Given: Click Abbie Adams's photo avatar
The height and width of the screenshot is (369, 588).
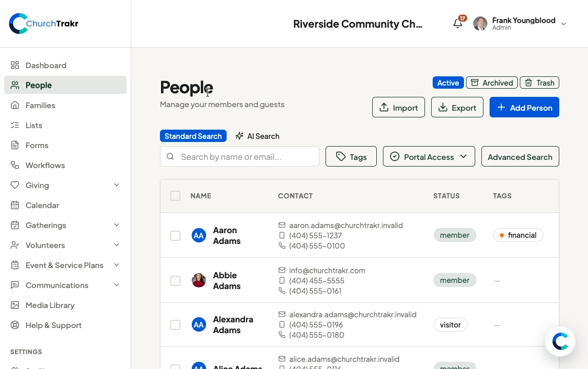Looking at the screenshot, I should [199, 280].
